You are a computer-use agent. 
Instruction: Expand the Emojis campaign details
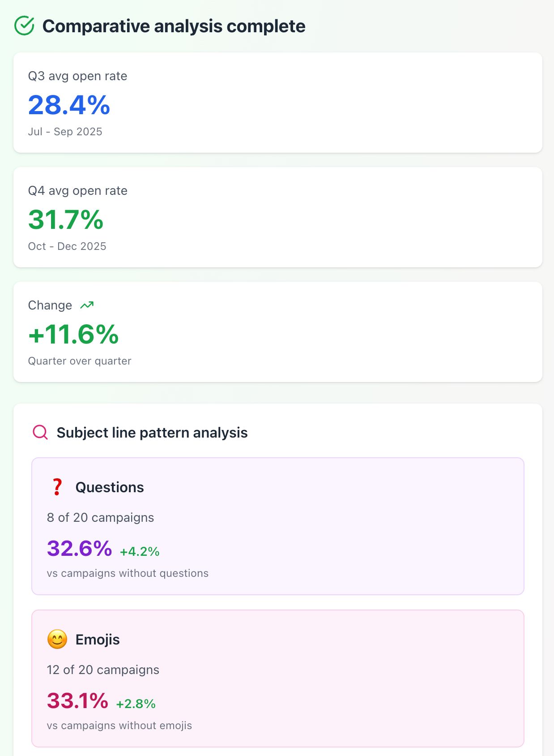coord(103,670)
